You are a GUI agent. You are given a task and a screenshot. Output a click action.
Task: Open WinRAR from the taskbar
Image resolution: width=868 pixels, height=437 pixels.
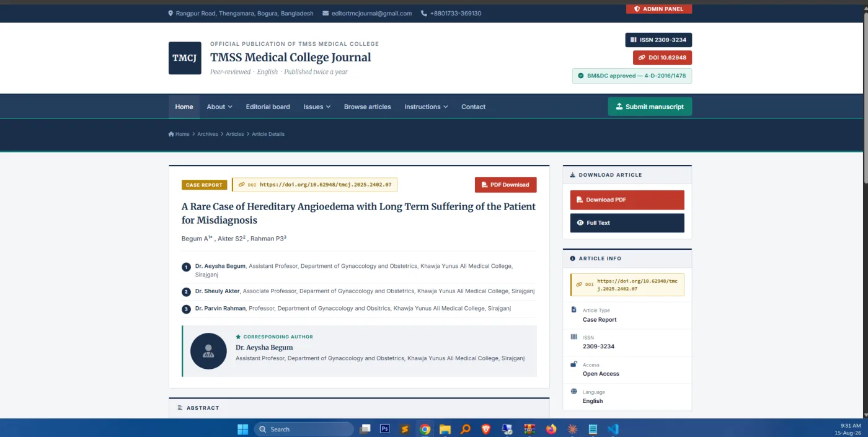(529, 429)
